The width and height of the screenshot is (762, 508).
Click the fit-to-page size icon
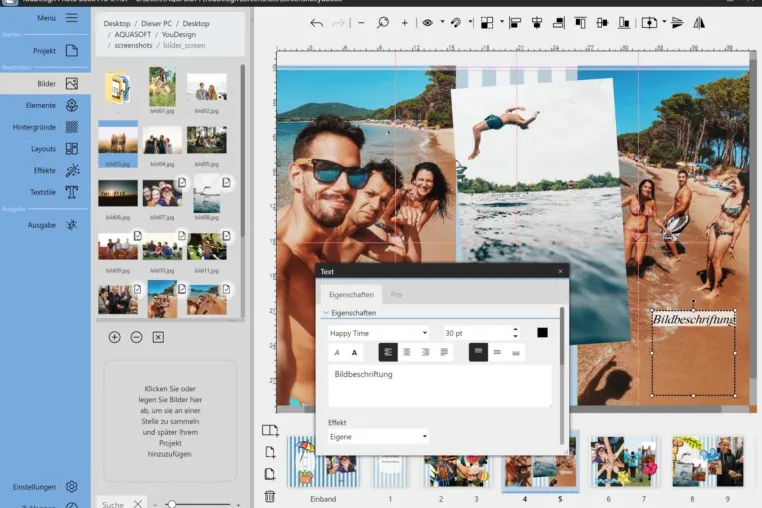649,23
